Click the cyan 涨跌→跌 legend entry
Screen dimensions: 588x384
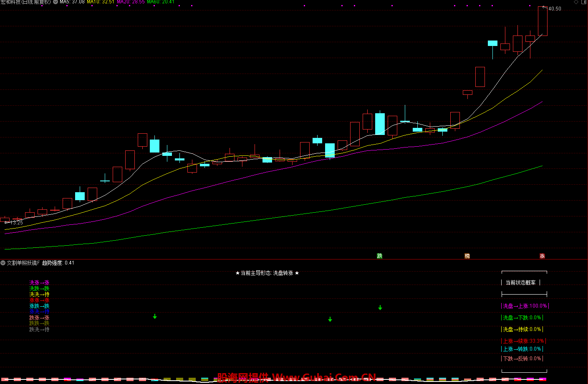pos(39,306)
